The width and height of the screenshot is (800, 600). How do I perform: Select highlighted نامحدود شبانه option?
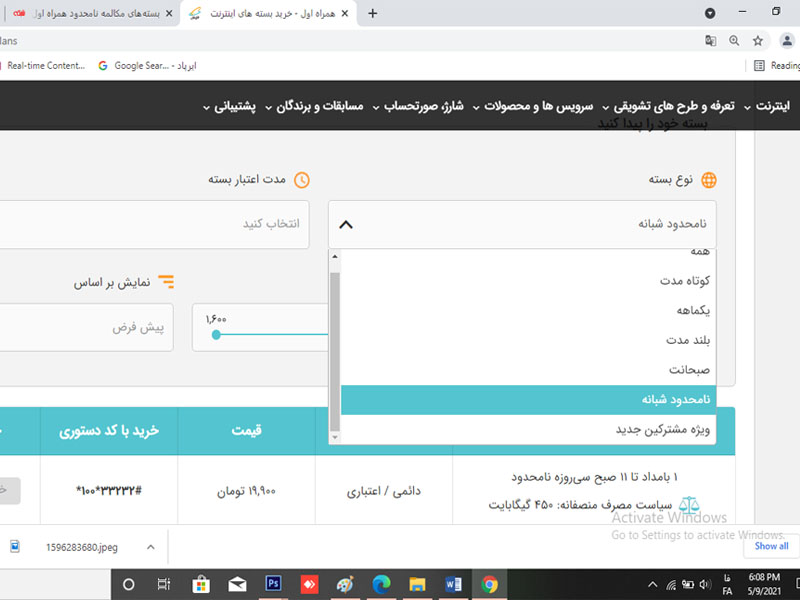[x=528, y=399]
